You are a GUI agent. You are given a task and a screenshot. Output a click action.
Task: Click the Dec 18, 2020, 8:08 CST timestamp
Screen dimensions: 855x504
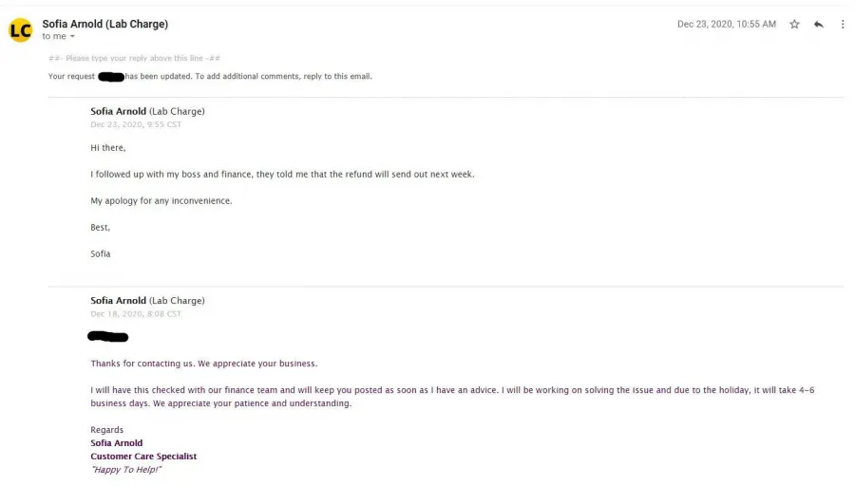136,314
